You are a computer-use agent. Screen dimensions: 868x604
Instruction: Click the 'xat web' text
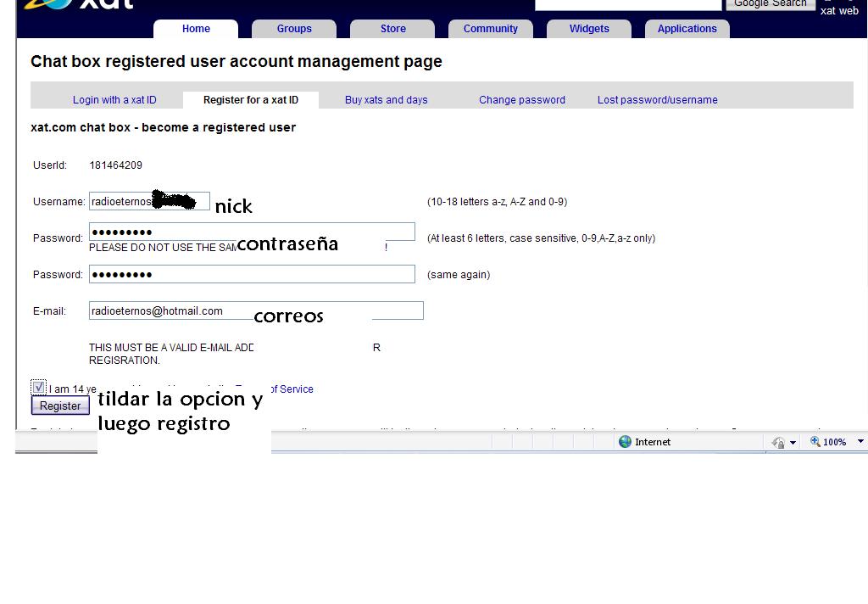click(839, 10)
